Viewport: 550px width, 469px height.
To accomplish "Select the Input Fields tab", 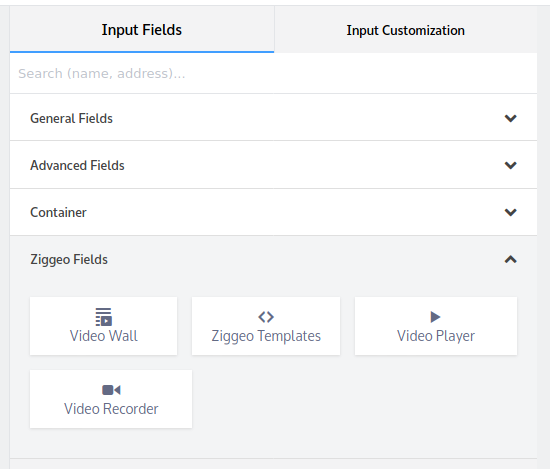I will point(142,30).
